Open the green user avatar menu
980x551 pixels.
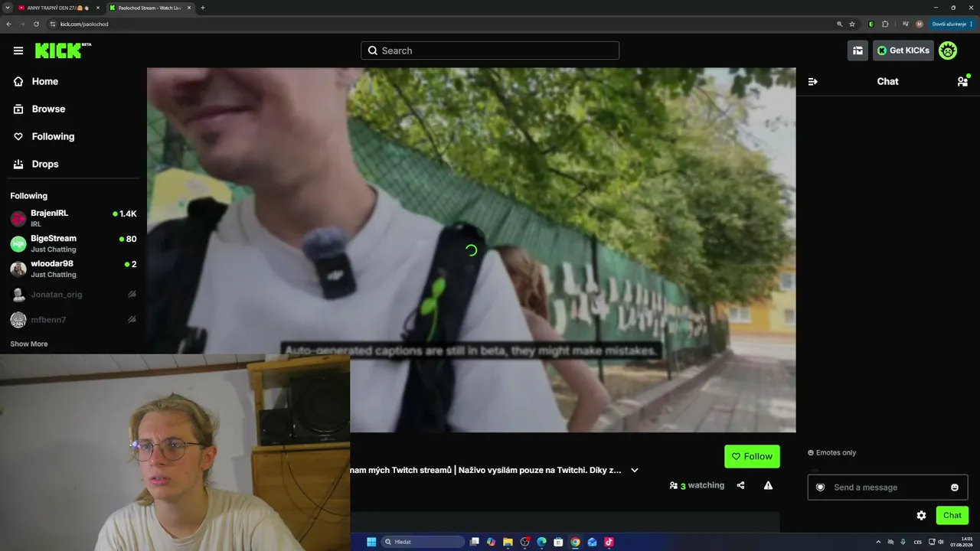click(948, 51)
